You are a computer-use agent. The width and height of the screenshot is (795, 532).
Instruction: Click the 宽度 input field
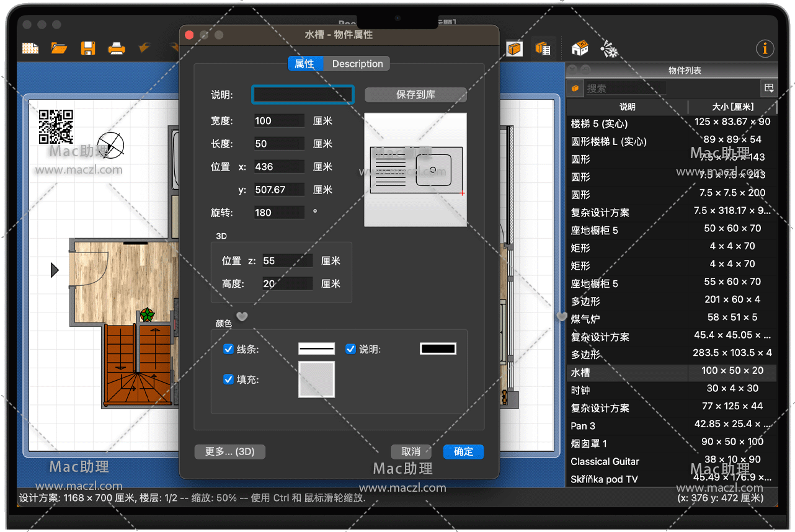pos(279,121)
